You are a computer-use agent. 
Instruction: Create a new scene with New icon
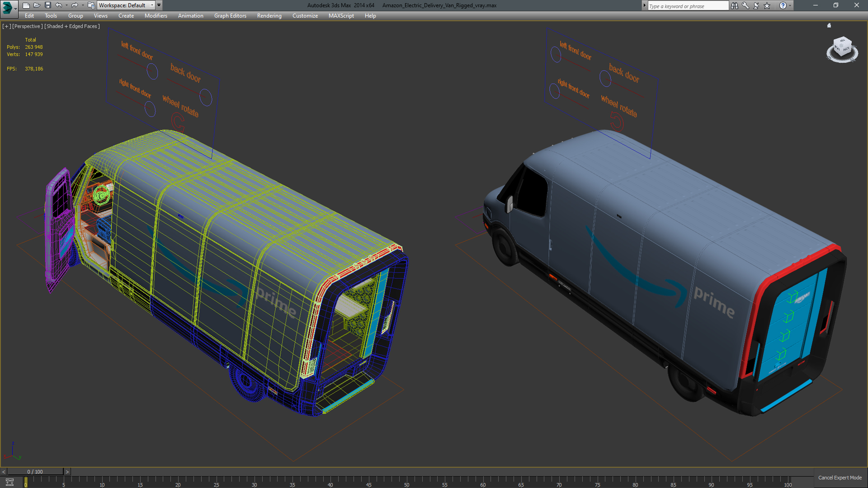coord(26,5)
